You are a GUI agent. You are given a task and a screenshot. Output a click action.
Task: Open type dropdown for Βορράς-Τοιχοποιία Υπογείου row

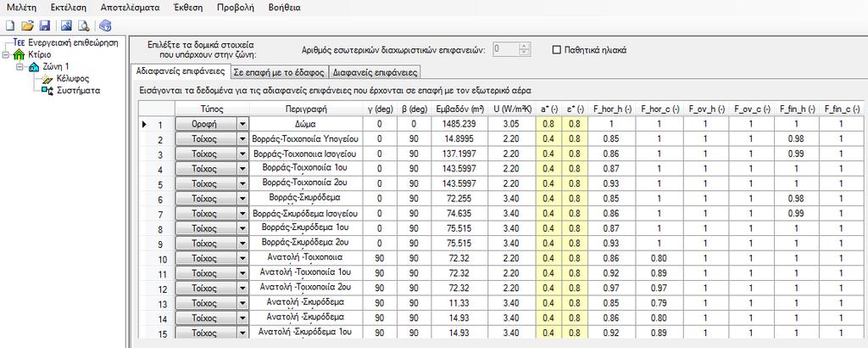(x=242, y=139)
